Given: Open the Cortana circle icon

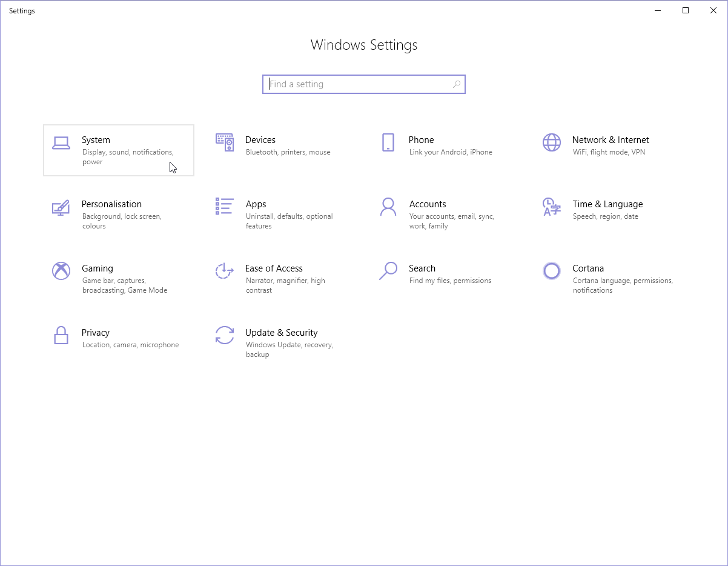Looking at the screenshot, I should [552, 271].
